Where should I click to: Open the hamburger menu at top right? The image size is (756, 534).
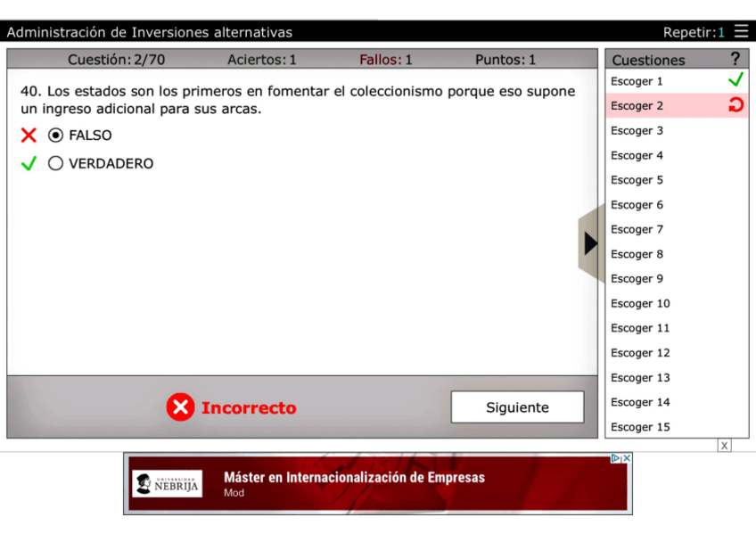tap(742, 31)
